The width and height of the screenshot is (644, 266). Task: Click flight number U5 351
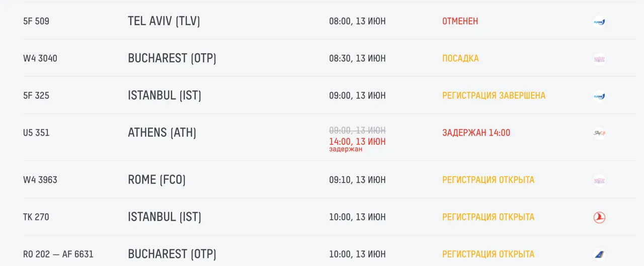click(x=36, y=133)
